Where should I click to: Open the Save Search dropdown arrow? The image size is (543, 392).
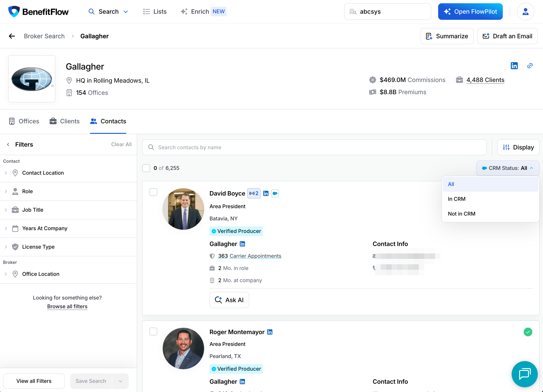point(121,381)
